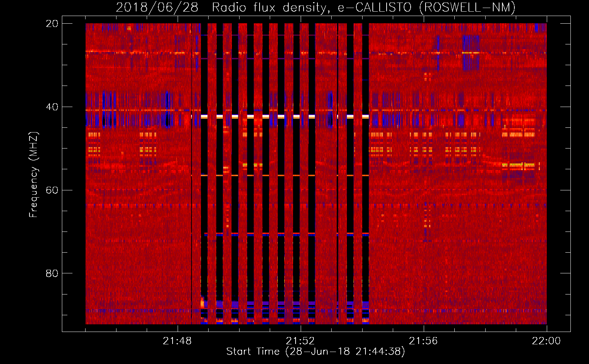The height and width of the screenshot is (364, 589).
Task: Click the 80 frequency tick label
Action: (x=52, y=273)
